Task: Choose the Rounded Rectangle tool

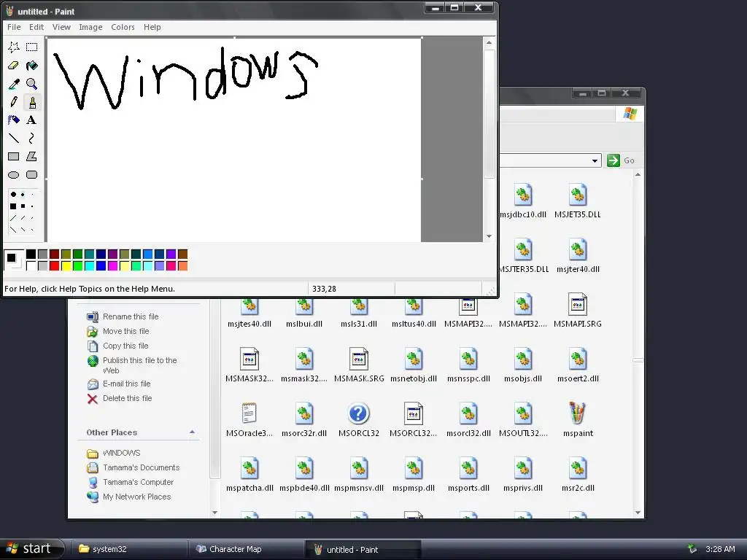Action: (32, 175)
